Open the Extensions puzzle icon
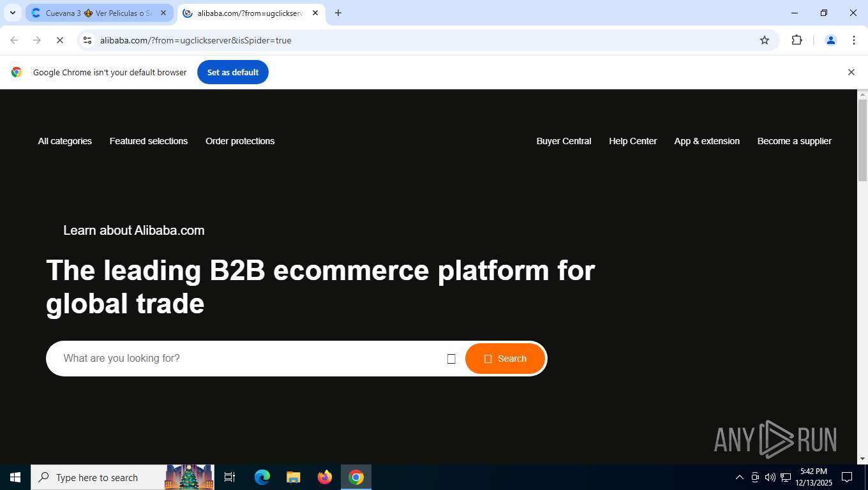This screenshot has width=868, height=490. 797,40
